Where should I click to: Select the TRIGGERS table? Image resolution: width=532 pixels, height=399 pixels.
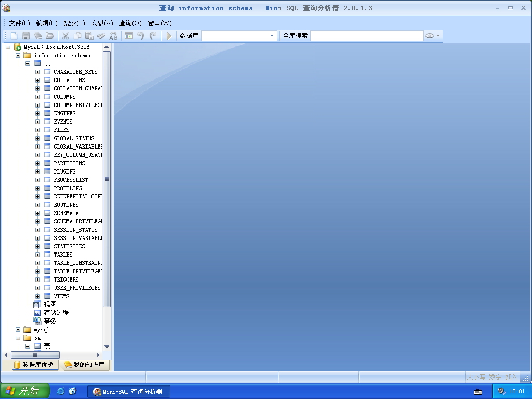pos(66,280)
